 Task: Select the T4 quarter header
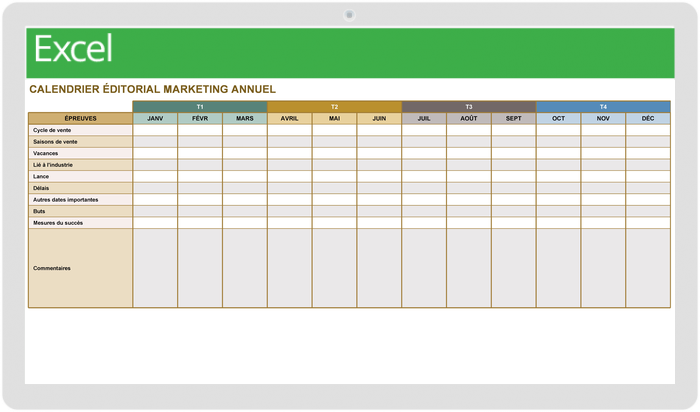click(603, 107)
